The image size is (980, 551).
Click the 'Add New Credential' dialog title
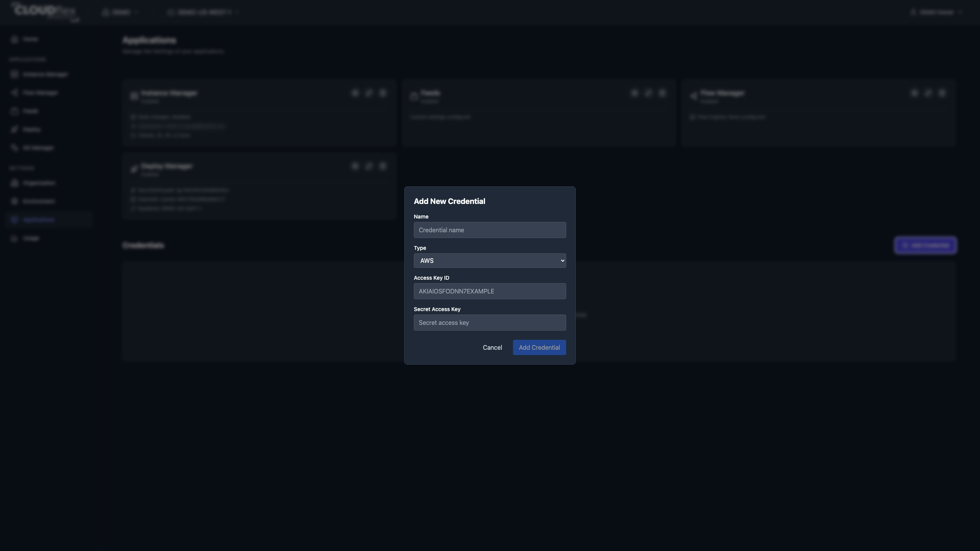click(449, 201)
